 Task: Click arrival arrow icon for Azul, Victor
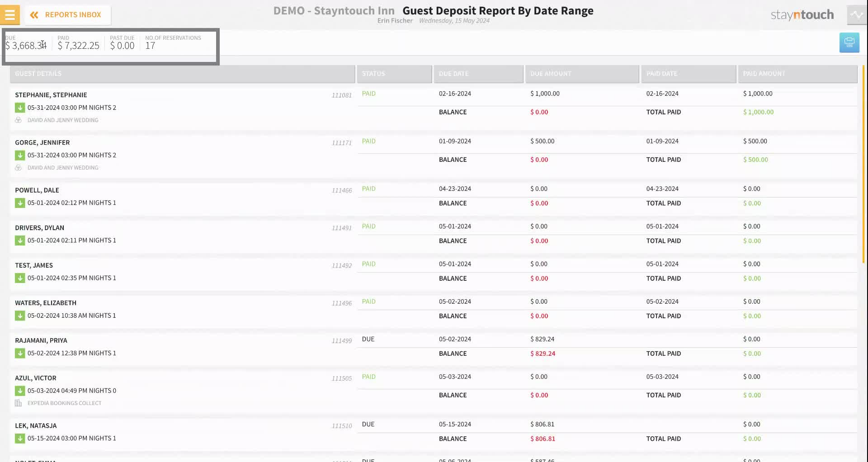[x=20, y=391]
